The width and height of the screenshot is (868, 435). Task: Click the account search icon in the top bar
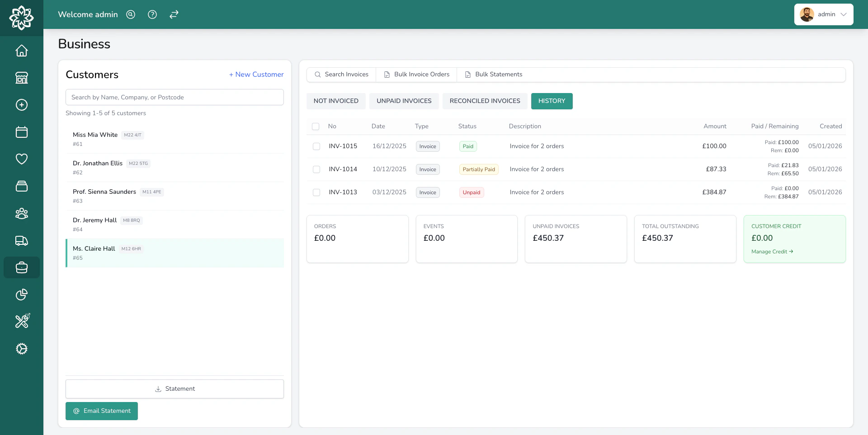[130, 14]
